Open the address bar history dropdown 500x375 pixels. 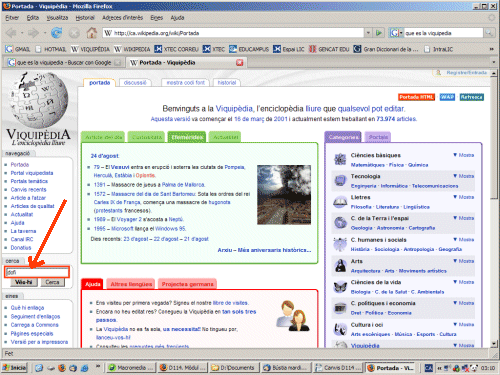[368, 33]
